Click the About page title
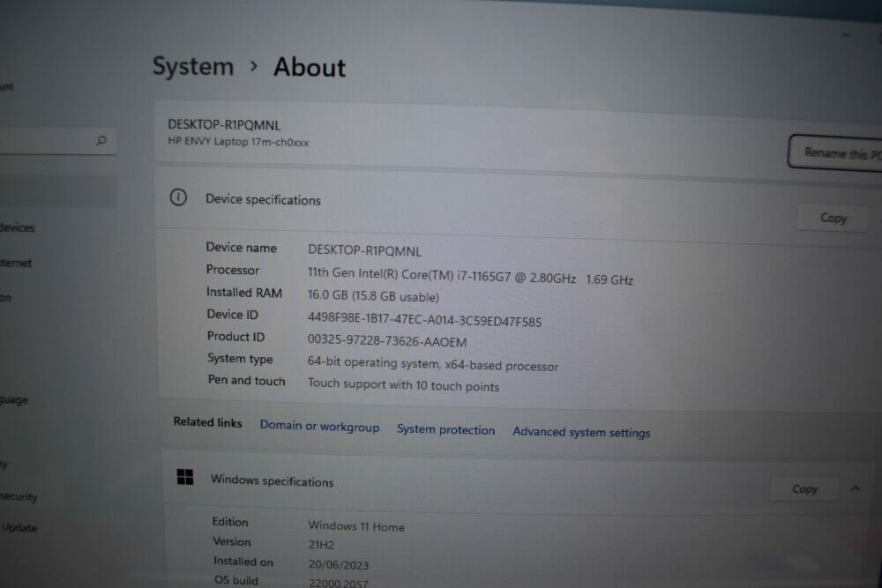This screenshot has width=882, height=588. pyautogui.click(x=310, y=68)
